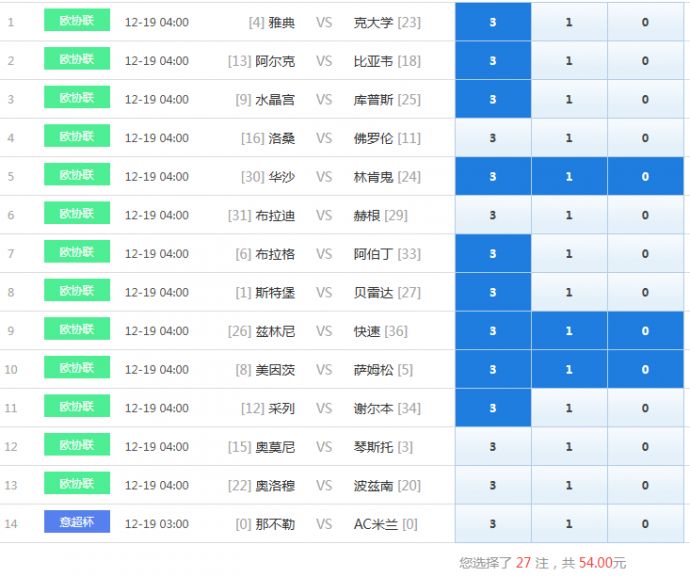Select option 0 for 奥洛穆 vs 波兹南
This screenshot has height=577, width=690.
click(x=645, y=486)
